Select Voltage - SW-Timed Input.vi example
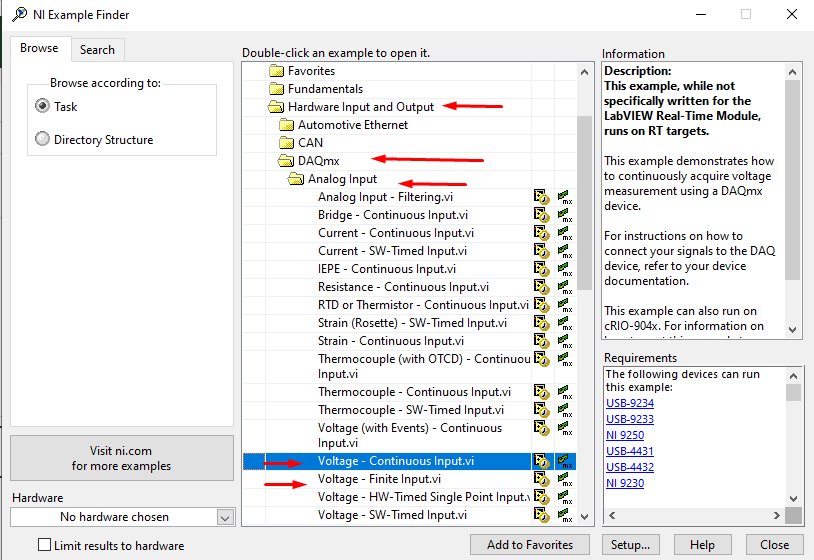Image resolution: width=814 pixels, height=560 pixels. [392, 515]
